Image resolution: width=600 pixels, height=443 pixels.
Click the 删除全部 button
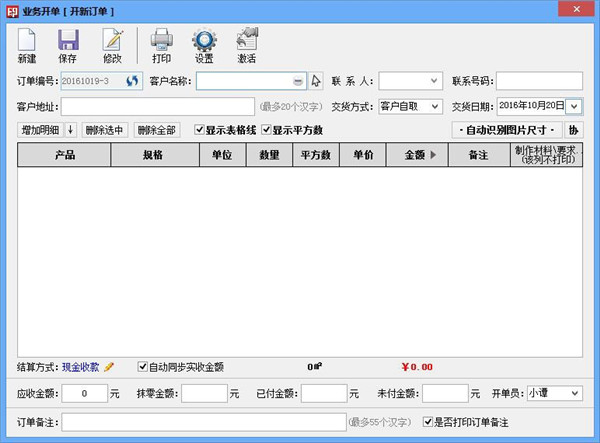pos(158,130)
